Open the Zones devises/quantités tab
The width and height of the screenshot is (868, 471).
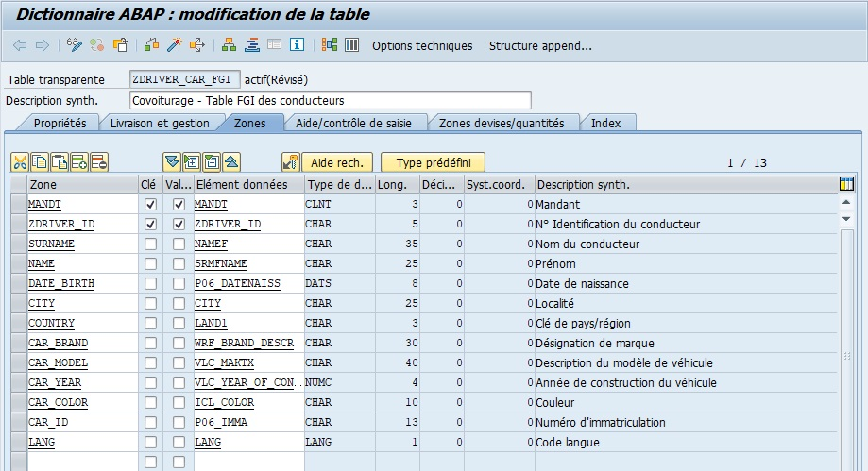[x=501, y=123]
